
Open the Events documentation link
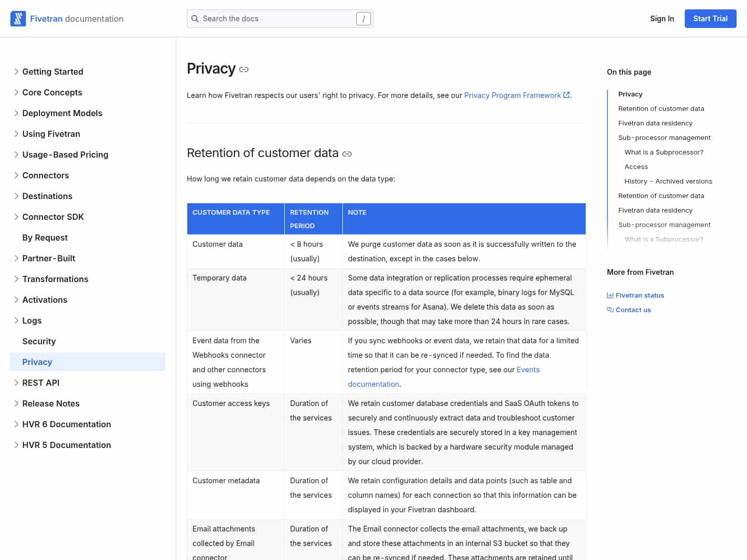[x=528, y=370]
